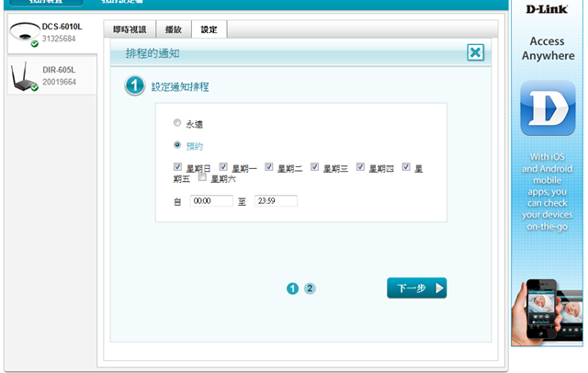Click device number 31325684
588x373 pixels.
[x=59, y=39]
